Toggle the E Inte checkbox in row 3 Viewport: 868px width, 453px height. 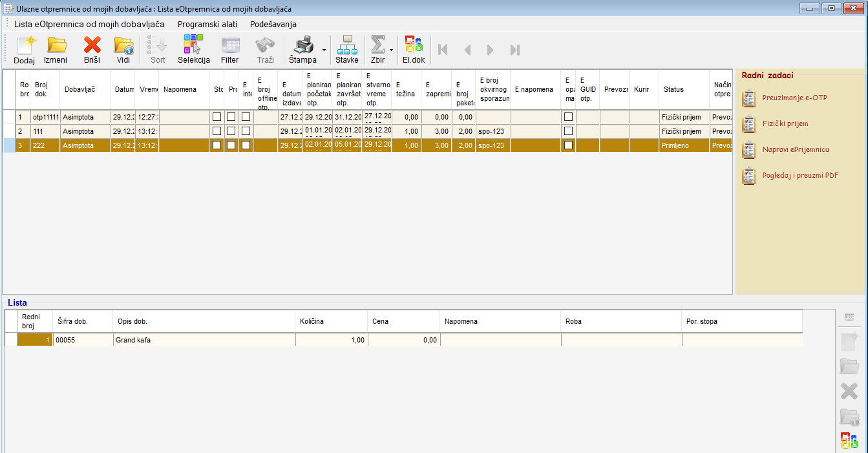click(x=246, y=145)
